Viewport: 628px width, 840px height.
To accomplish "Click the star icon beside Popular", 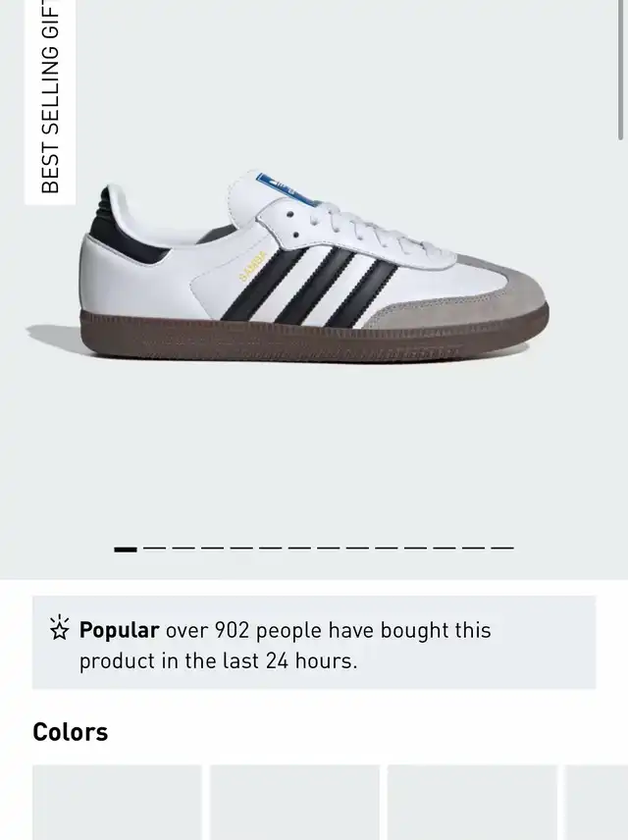I will coord(60,628).
